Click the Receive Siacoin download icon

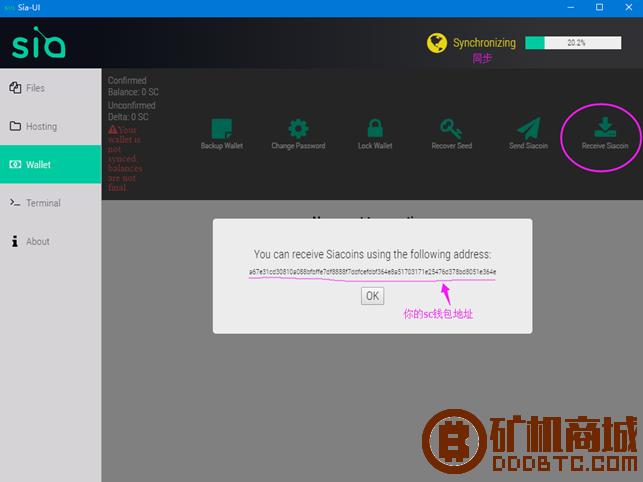point(605,127)
